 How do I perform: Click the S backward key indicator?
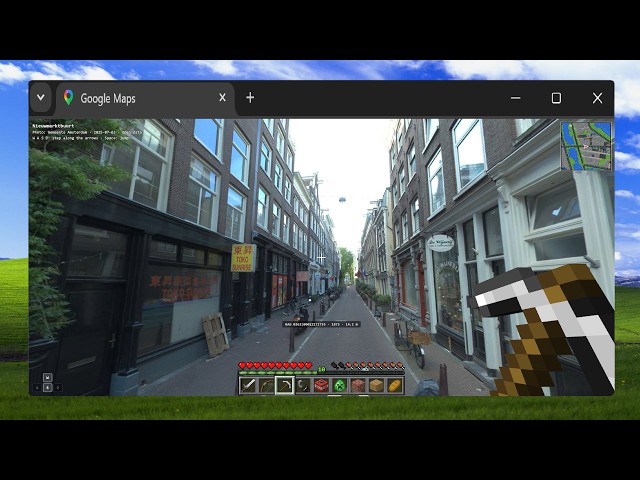[x=48, y=387]
